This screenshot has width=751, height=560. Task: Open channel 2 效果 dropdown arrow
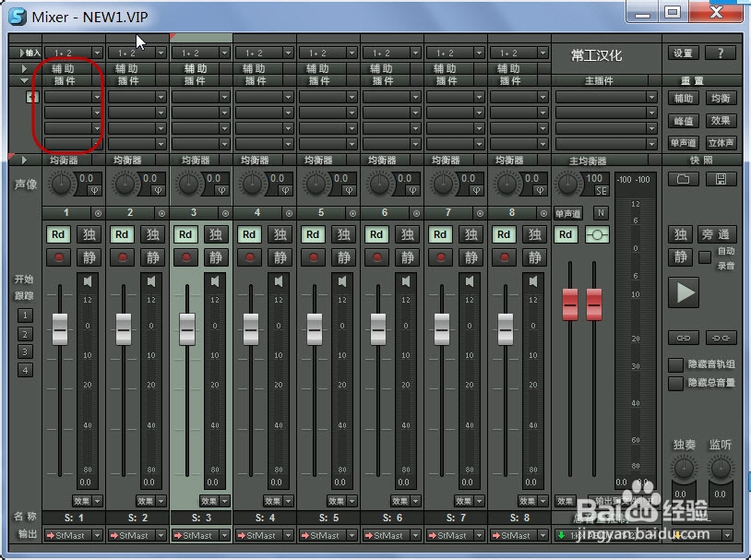161,501
